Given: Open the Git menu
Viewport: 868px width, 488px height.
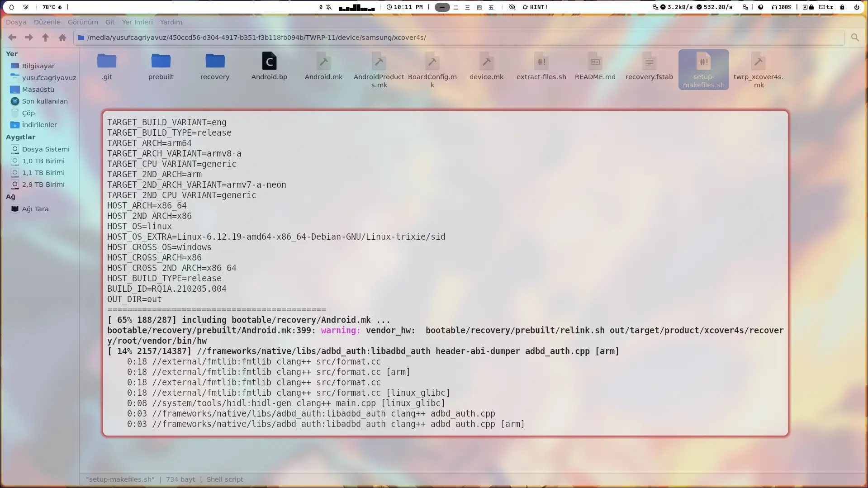Looking at the screenshot, I should click(x=110, y=22).
